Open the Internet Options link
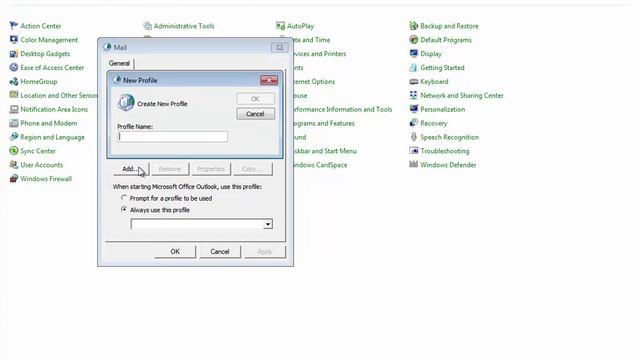This screenshot has width=640, height=360. [x=314, y=82]
